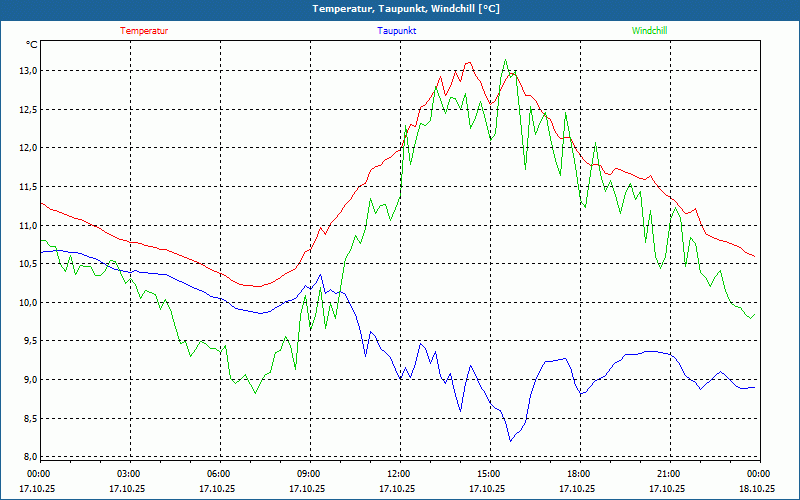800x500 pixels.
Task: Select the blue Taupunkt legend label
Action: (397, 30)
